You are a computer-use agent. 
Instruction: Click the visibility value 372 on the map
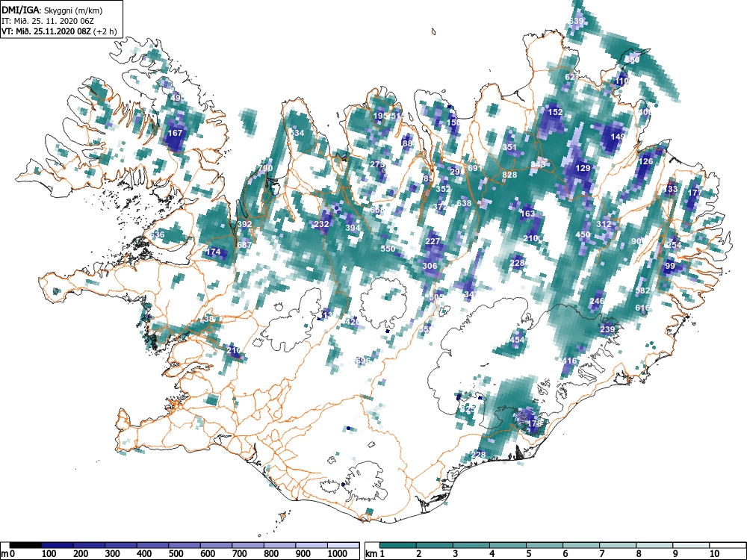coord(440,207)
